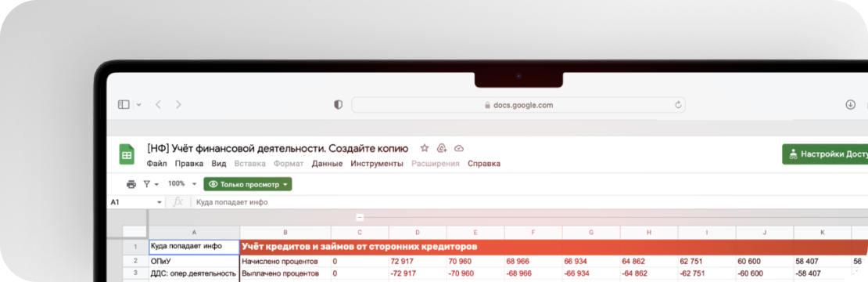Image resolution: width=868 pixels, height=282 pixels.
Task: Click the Настройки Доступа button
Action: (825, 154)
